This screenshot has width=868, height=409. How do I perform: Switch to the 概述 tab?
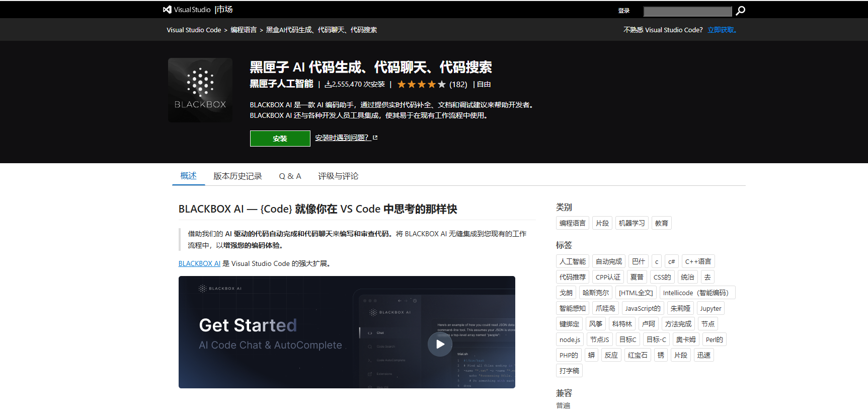(x=189, y=176)
